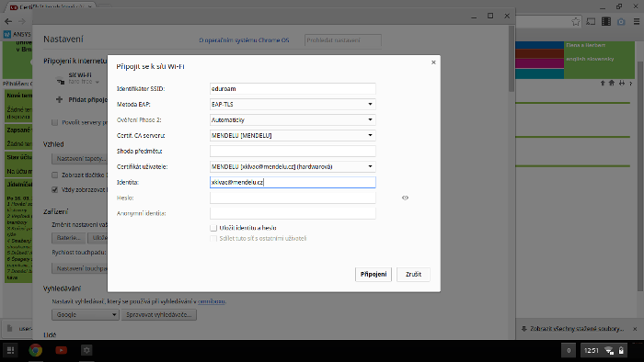Close the Wi-Fi connection dialog
The image size is (644, 362).
coord(433,62)
